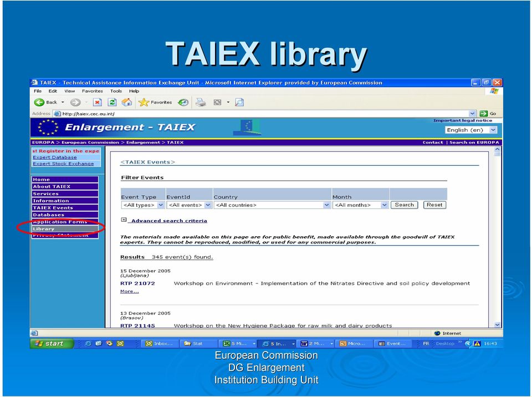The height and width of the screenshot is (397, 532).
Task: Click the browser Back arrow icon
Action: [39, 102]
